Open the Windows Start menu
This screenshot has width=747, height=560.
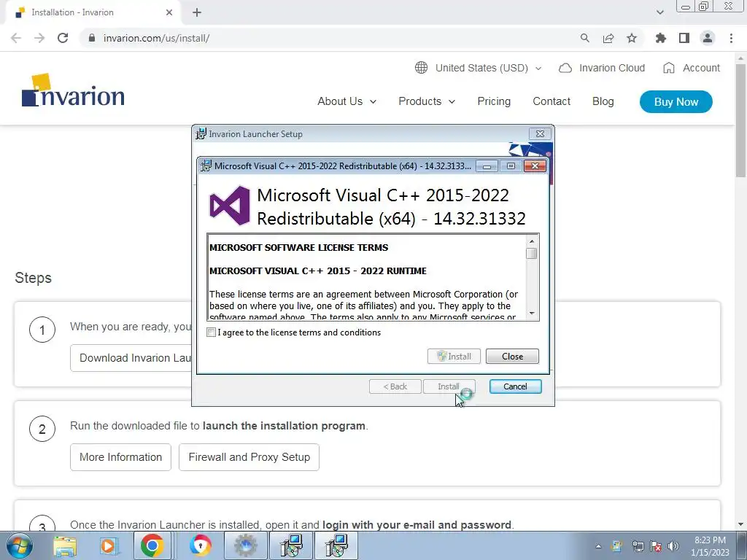20,545
